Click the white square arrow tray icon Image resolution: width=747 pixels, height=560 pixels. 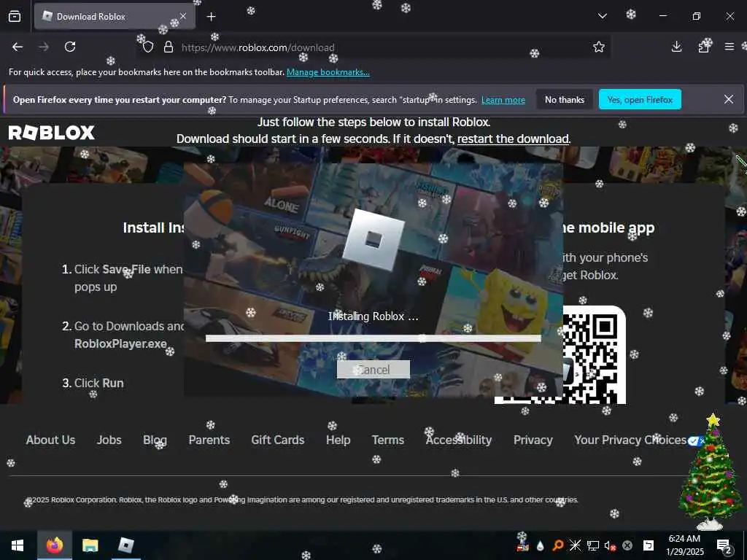pos(649,545)
